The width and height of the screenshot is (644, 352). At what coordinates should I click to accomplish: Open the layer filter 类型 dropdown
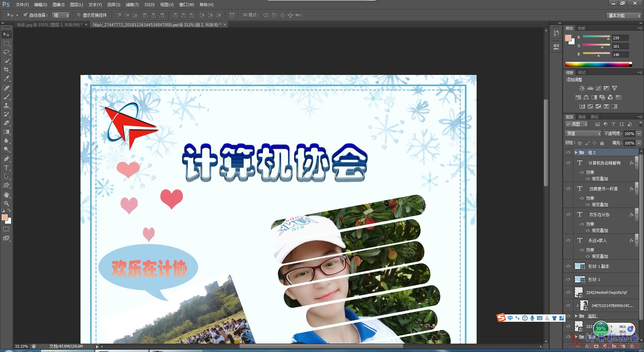click(577, 124)
